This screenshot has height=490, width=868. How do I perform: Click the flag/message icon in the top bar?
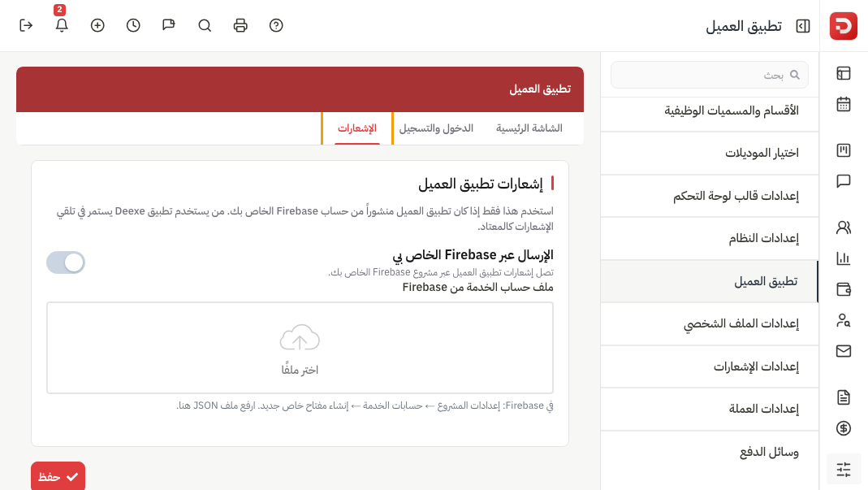click(169, 25)
